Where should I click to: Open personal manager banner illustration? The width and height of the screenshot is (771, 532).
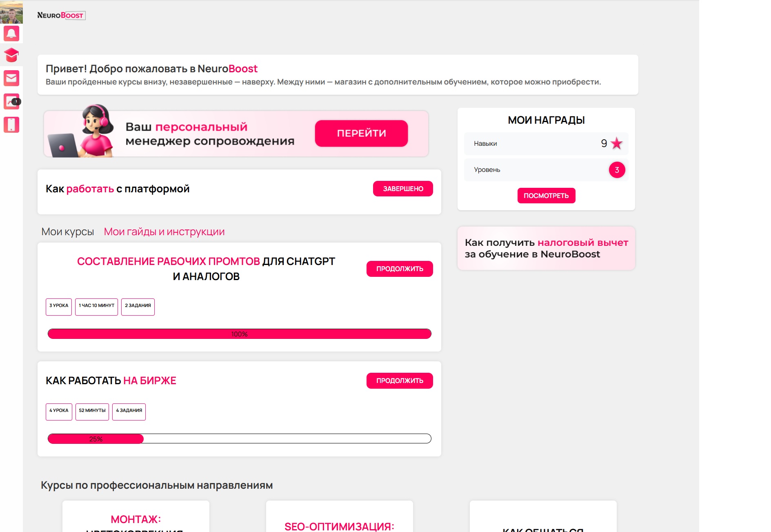point(81,131)
